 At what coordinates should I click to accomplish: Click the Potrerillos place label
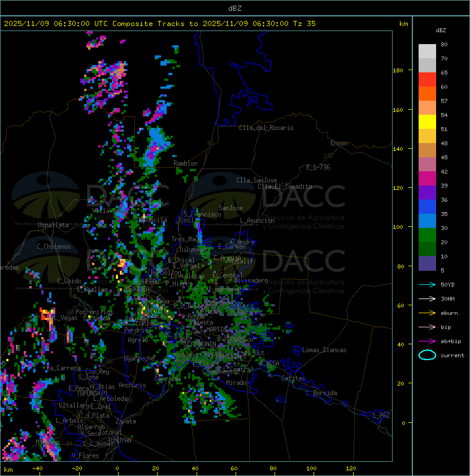(x=94, y=312)
